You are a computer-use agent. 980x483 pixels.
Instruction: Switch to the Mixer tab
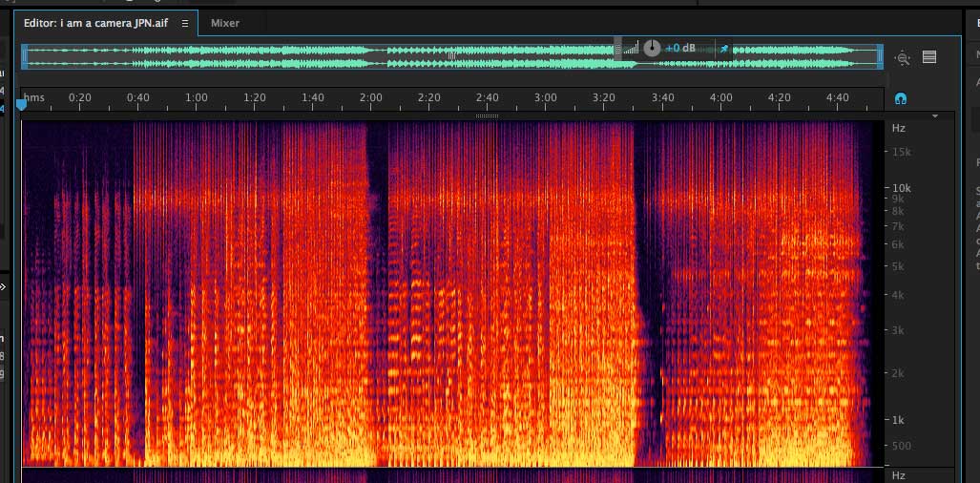(x=225, y=23)
